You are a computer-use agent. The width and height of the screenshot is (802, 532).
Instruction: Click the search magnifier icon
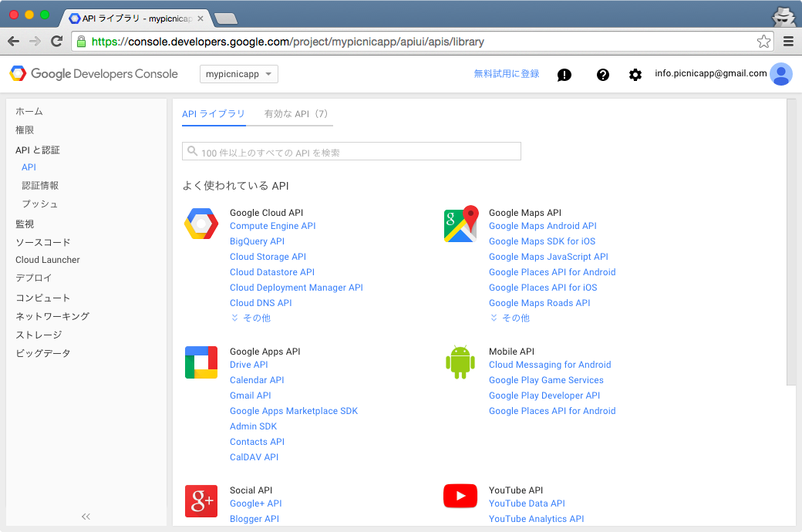pos(192,151)
